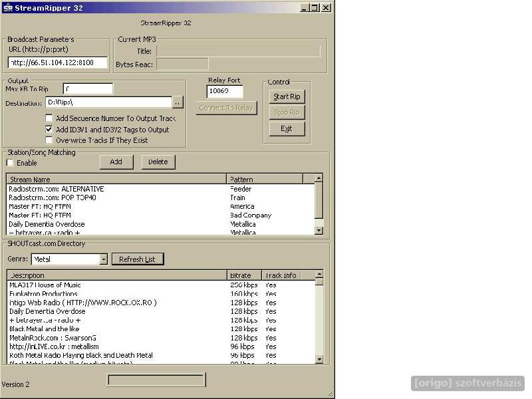Click the Exit button
This screenshot has width=532, height=399.
(x=287, y=128)
